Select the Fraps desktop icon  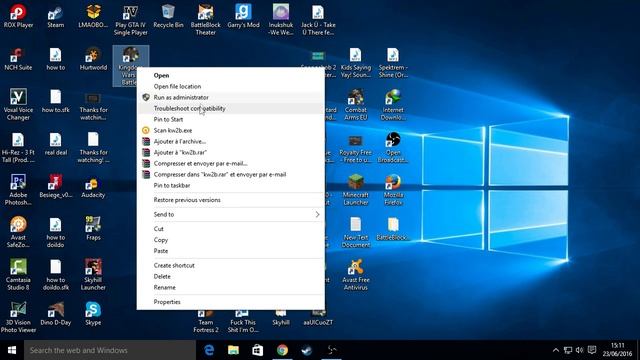click(x=93, y=228)
